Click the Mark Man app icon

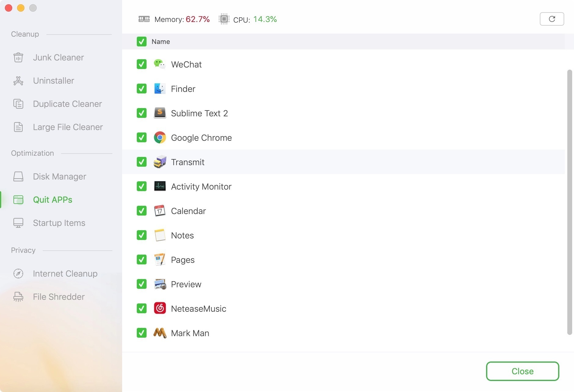160,333
